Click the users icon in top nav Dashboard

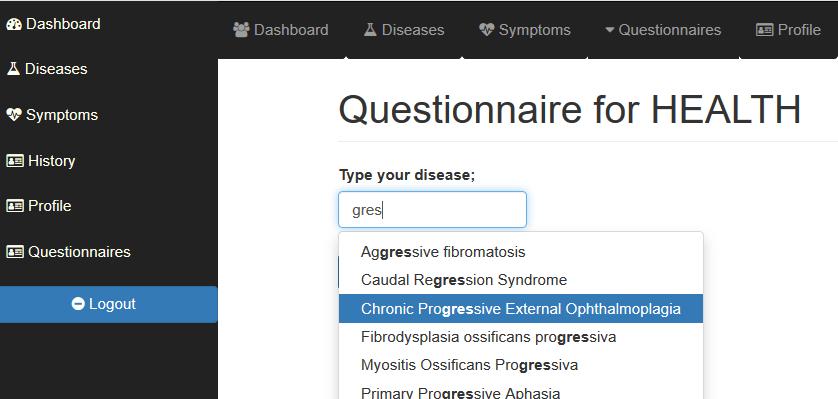click(242, 30)
